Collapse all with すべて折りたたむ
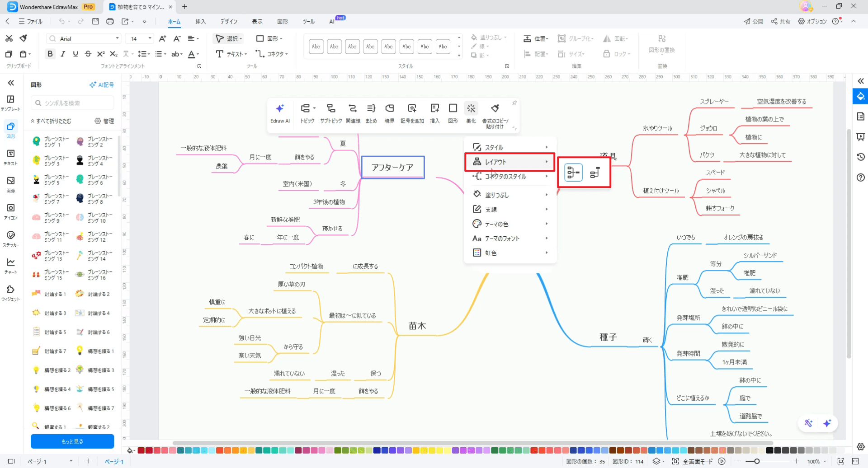The height and width of the screenshot is (468, 868). (x=51, y=121)
